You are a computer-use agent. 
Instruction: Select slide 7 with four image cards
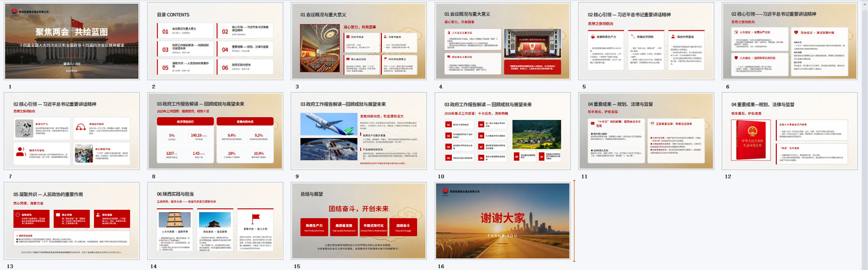click(72, 131)
